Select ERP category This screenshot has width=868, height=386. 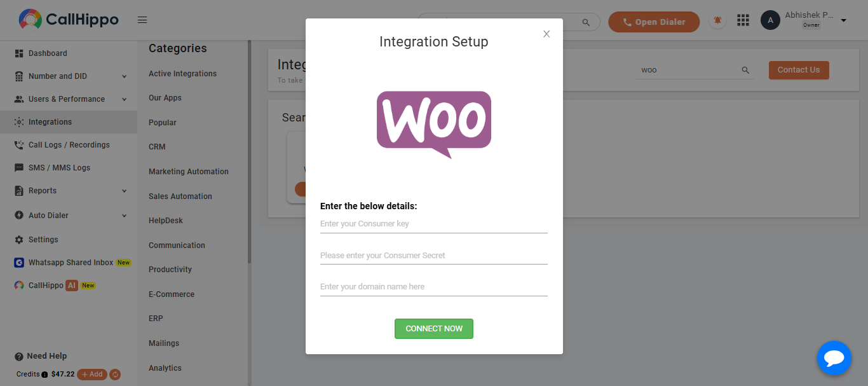[156, 319]
